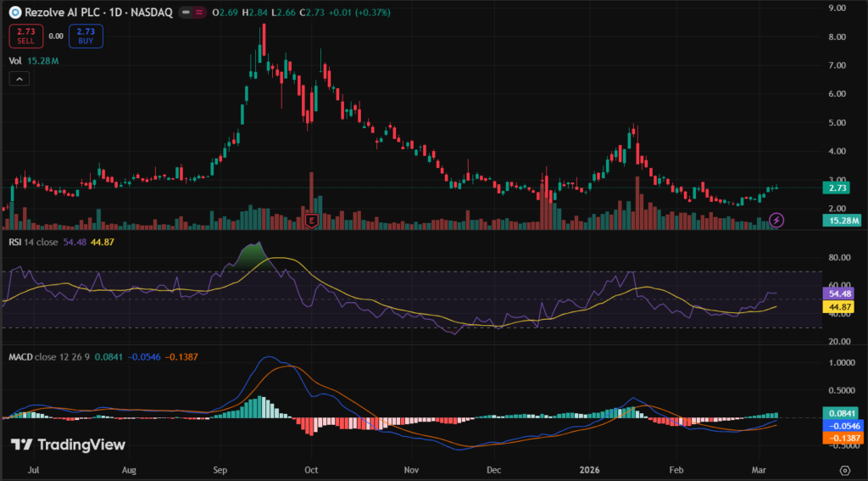The width and height of the screenshot is (868, 481).
Task: Click the purple 54.48 RSI axis label
Action: 841,293
